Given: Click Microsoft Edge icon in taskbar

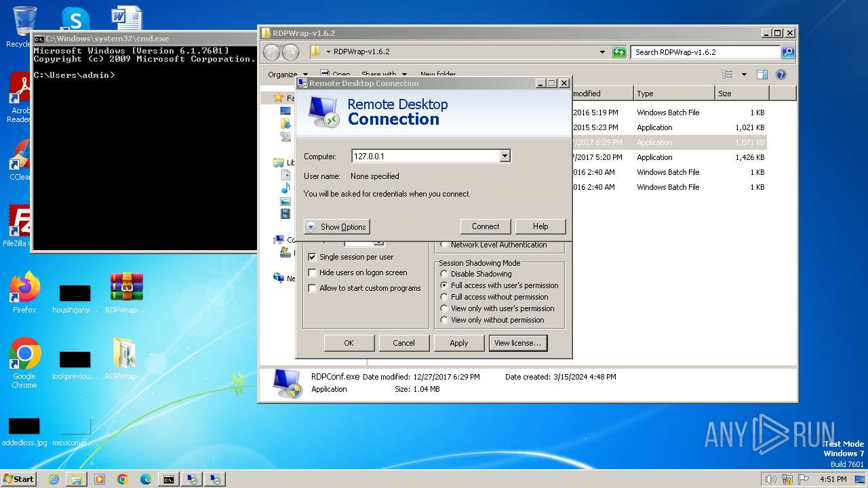Looking at the screenshot, I should coord(146,479).
